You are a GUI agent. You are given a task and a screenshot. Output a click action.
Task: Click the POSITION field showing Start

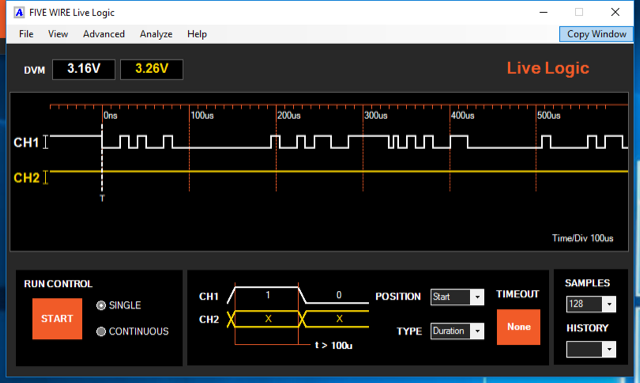[451, 297]
